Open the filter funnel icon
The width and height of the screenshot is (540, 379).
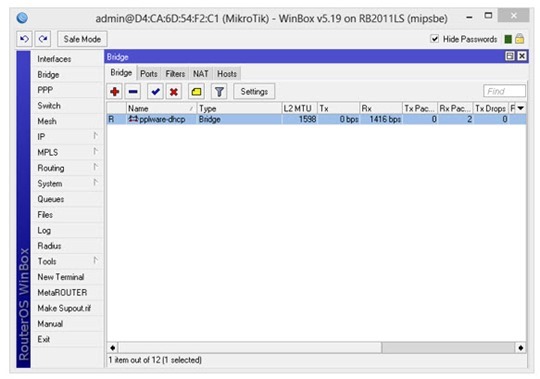tap(219, 92)
